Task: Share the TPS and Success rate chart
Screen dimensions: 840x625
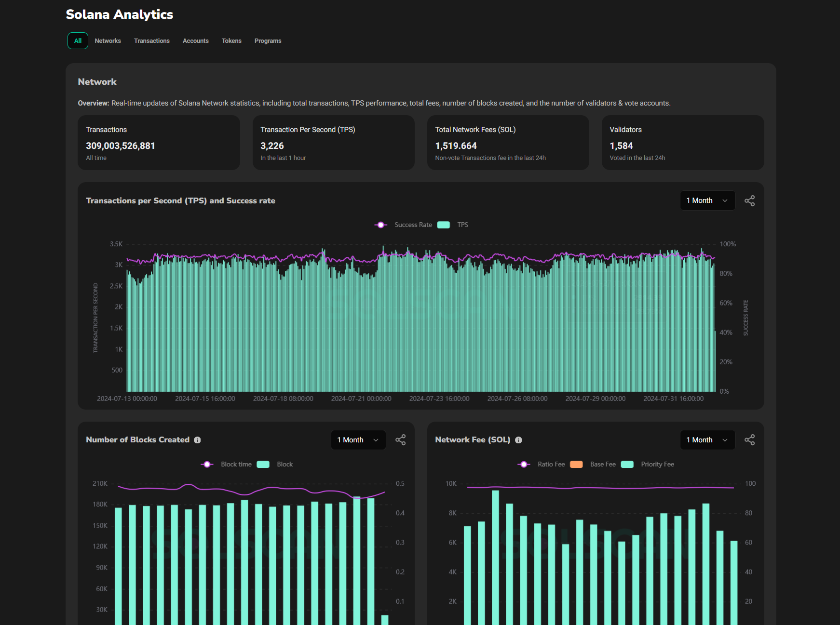Action: tap(749, 200)
